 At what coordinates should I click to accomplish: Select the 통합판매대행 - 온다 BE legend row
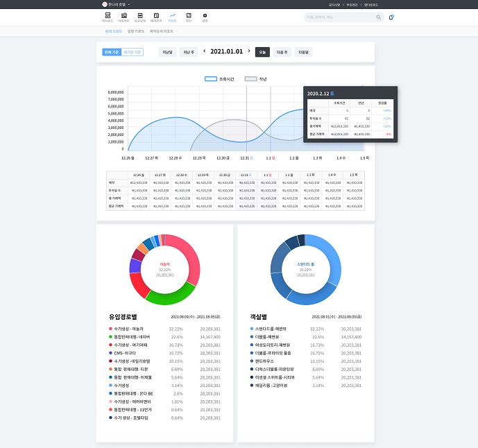point(164,393)
